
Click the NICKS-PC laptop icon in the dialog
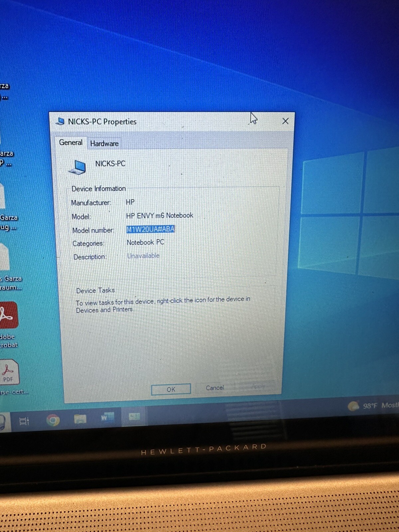point(77,167)
